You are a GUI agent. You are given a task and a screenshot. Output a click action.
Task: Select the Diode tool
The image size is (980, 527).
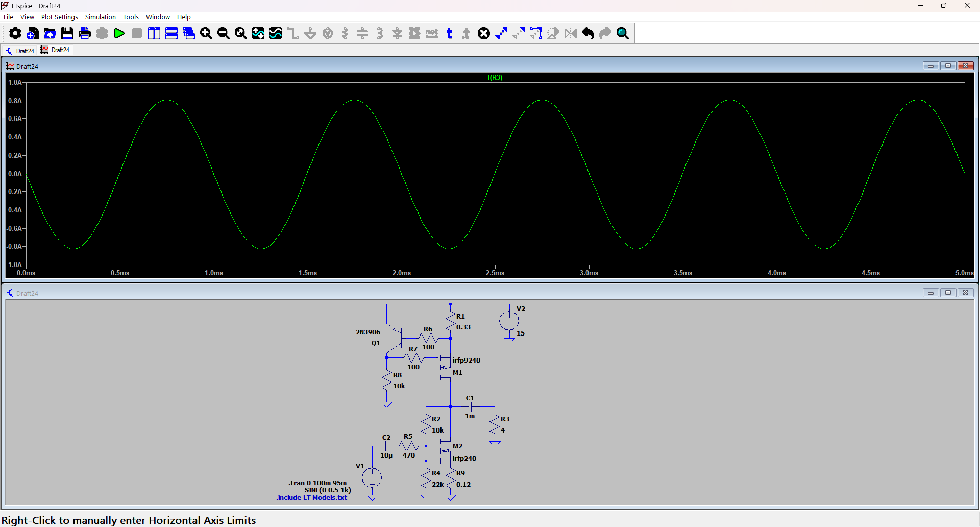coord(397,33)
